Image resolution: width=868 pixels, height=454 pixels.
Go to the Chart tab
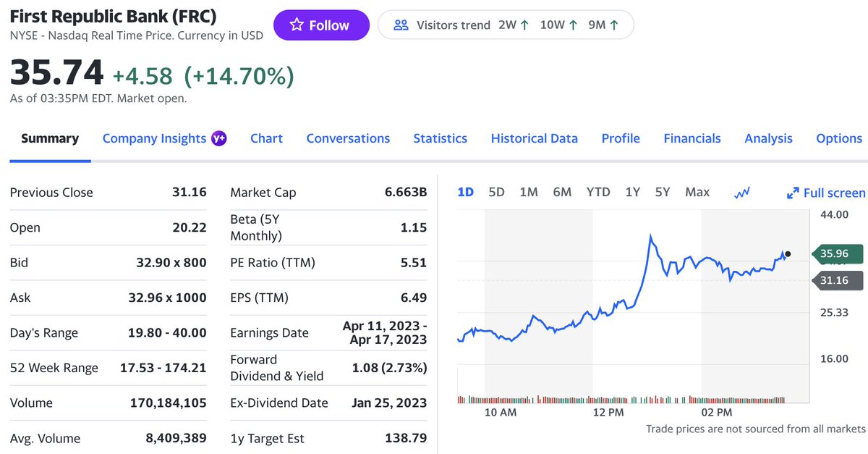[266, 138]
